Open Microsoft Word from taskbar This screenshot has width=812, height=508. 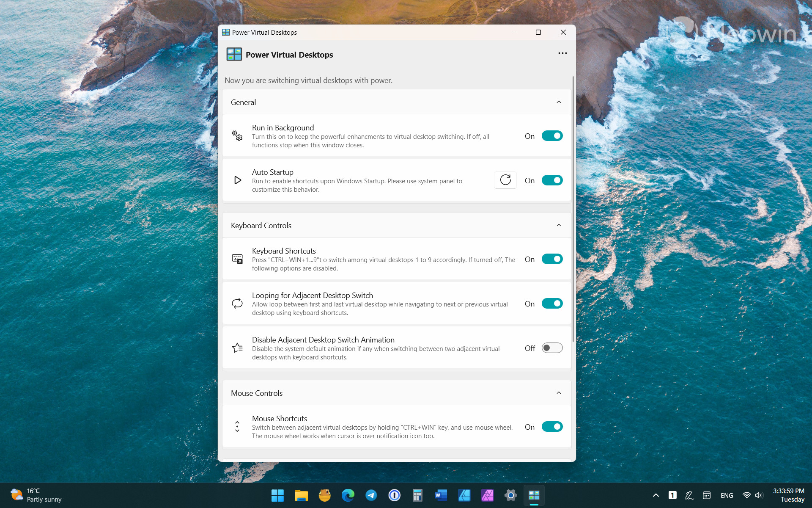click(441, 495)
